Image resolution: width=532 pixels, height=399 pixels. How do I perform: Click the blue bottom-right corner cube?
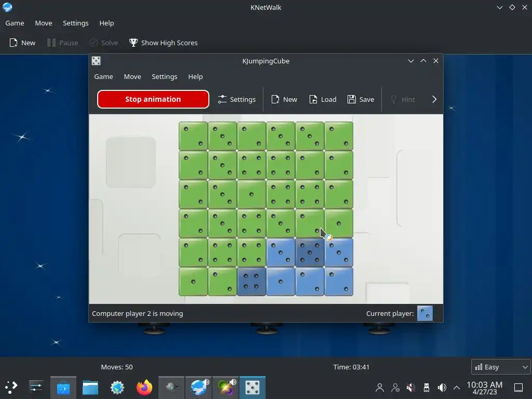(x=339, y=281)
